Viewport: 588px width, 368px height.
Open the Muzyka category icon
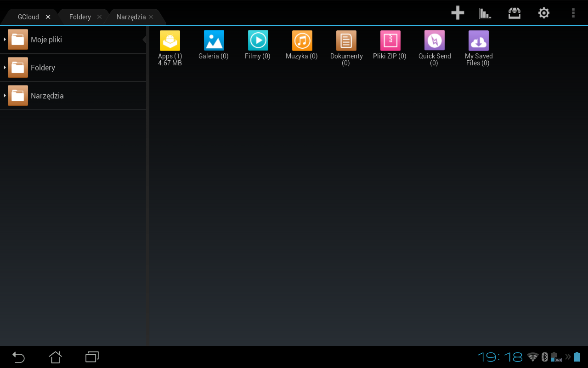301,40
